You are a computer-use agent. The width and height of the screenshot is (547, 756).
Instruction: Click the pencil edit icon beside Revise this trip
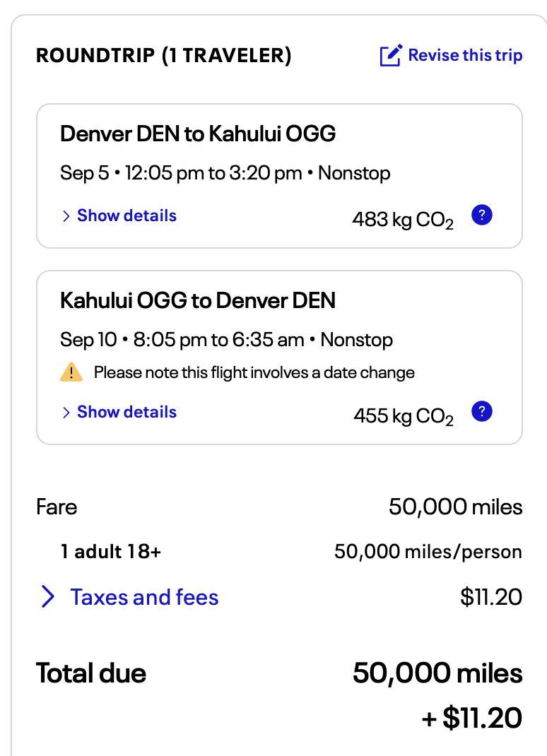391,56
